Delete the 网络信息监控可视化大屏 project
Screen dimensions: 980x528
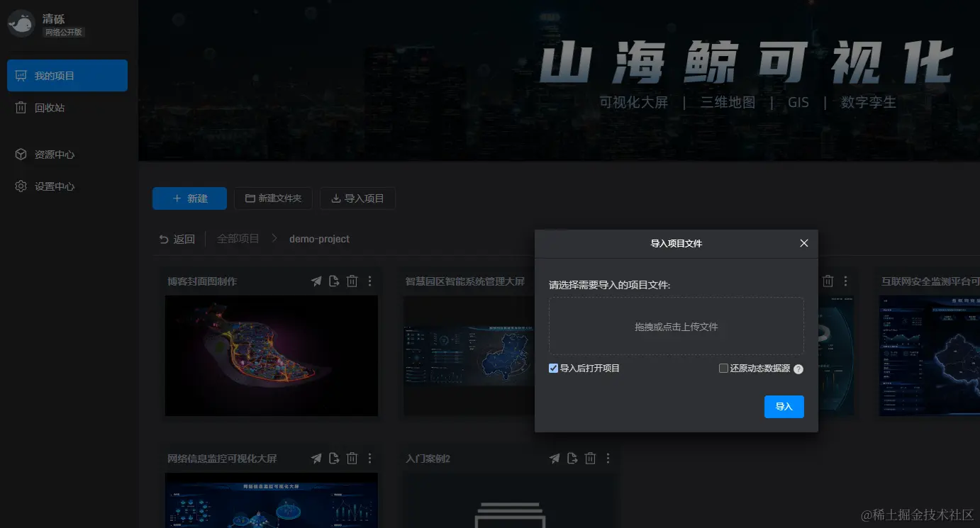[x=352, y=459]
